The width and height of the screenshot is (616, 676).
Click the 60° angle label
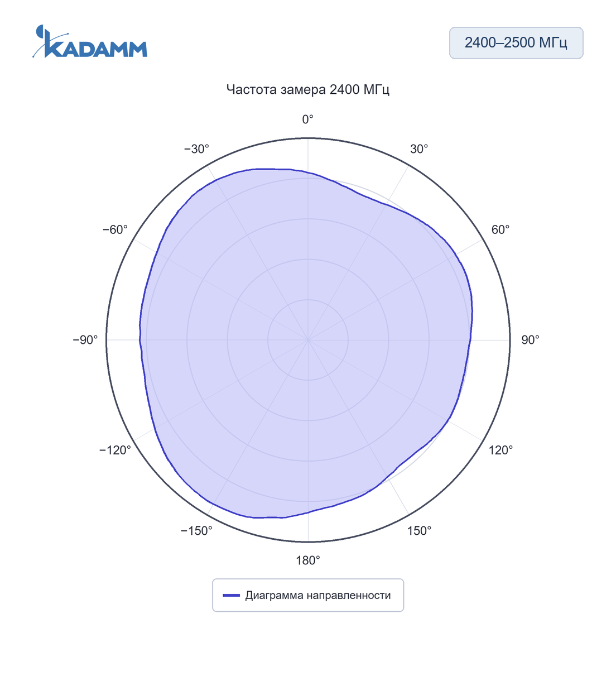pos(501,230)
